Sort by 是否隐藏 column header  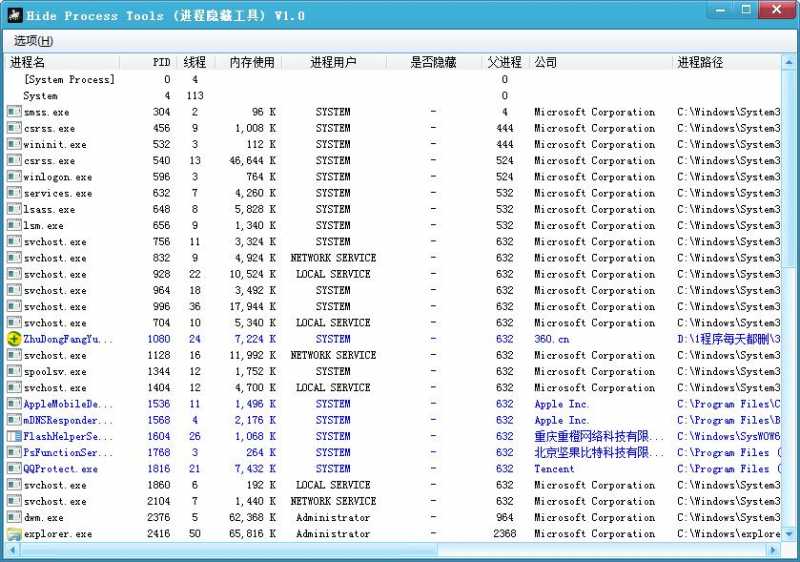click(x=433, y=63)
